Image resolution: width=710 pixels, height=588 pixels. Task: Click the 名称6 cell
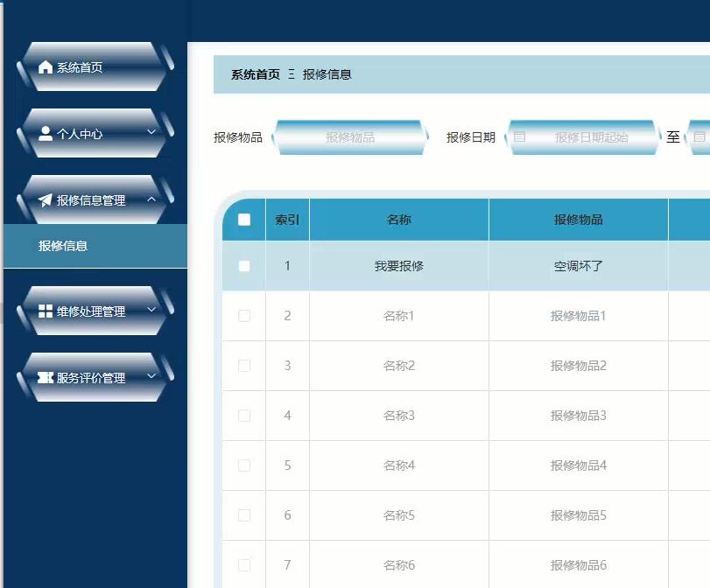pos(399,564)
